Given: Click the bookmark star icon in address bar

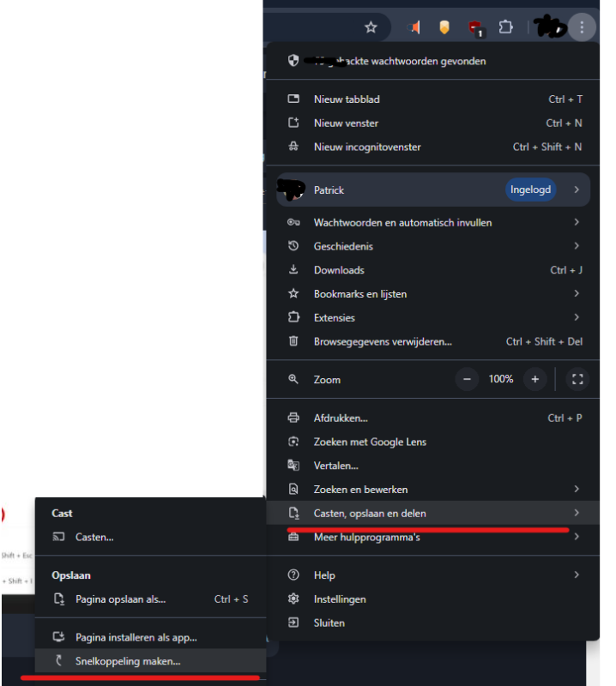Looking at the screenshot, I should point(371,27).
